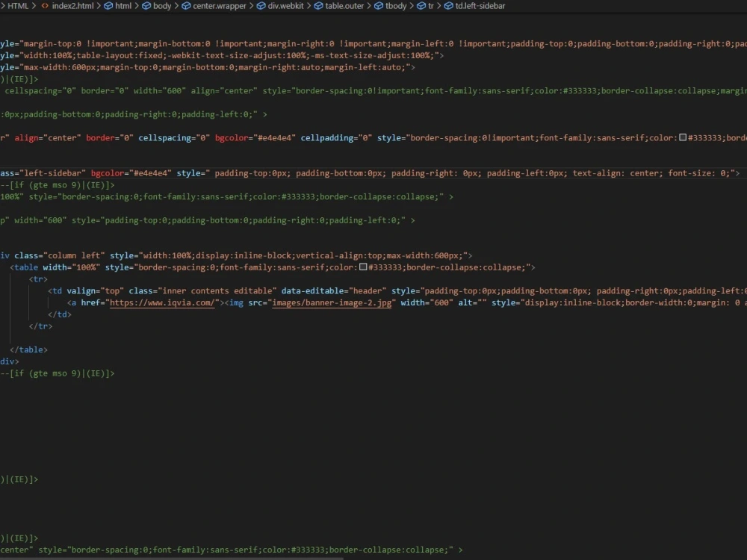This screenshot has height=560, width=747.
Task: Open tbody breadcrumb symbol list
Action: [x=396, y=6]
